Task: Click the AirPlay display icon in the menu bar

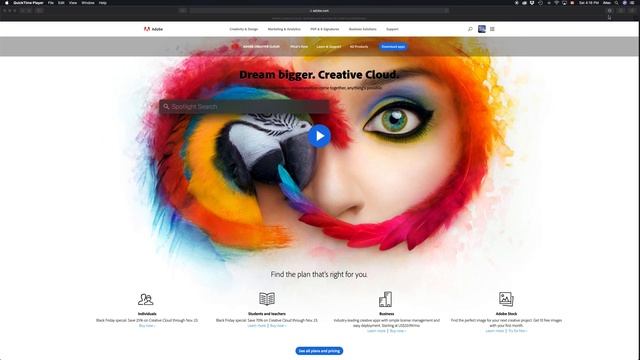Action: click(564, 3)
